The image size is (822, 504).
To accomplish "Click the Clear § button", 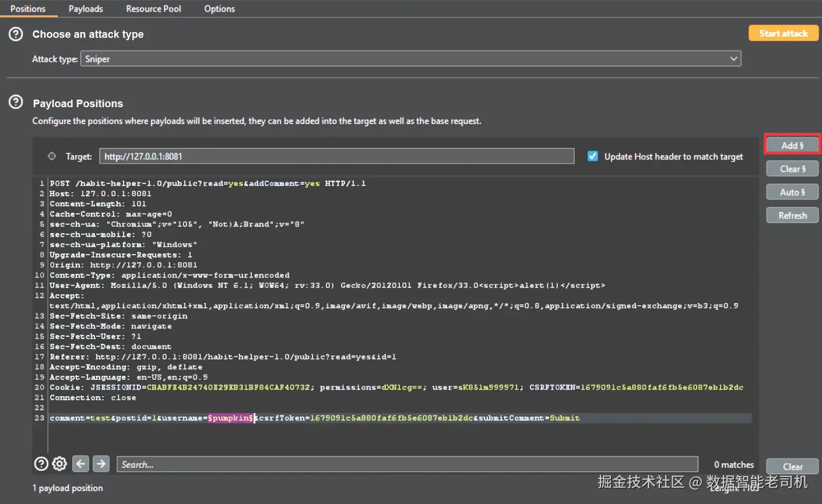I will point(792,168).
